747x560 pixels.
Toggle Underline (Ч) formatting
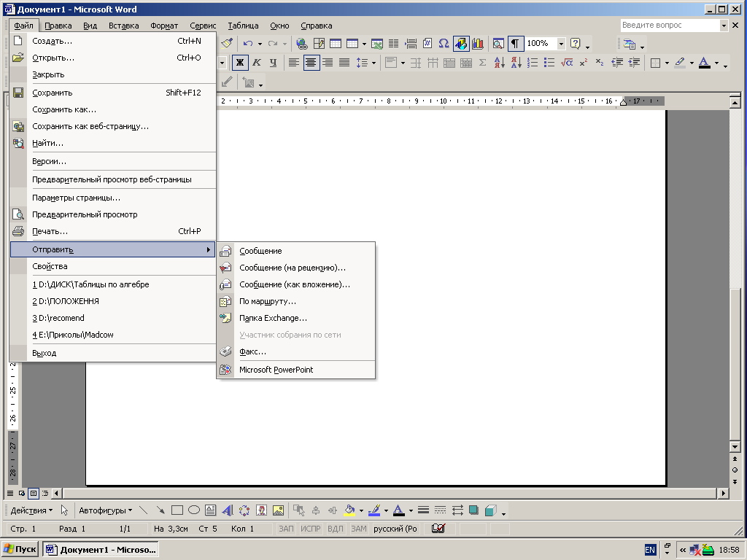[273, 63]
